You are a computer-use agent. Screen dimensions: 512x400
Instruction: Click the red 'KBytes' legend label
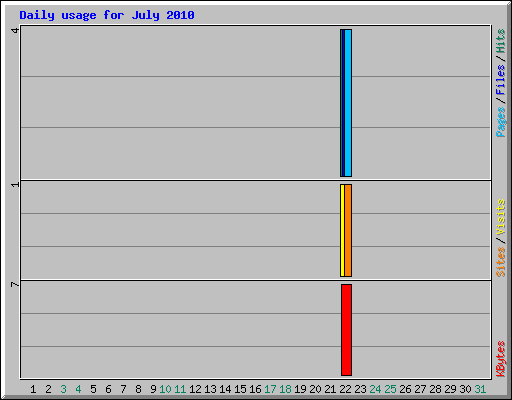click(x=500, y=359)
